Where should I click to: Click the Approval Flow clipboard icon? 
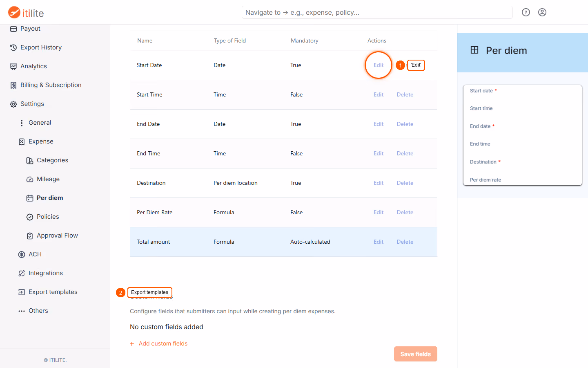pyautogui.click(x=30, y=236)
